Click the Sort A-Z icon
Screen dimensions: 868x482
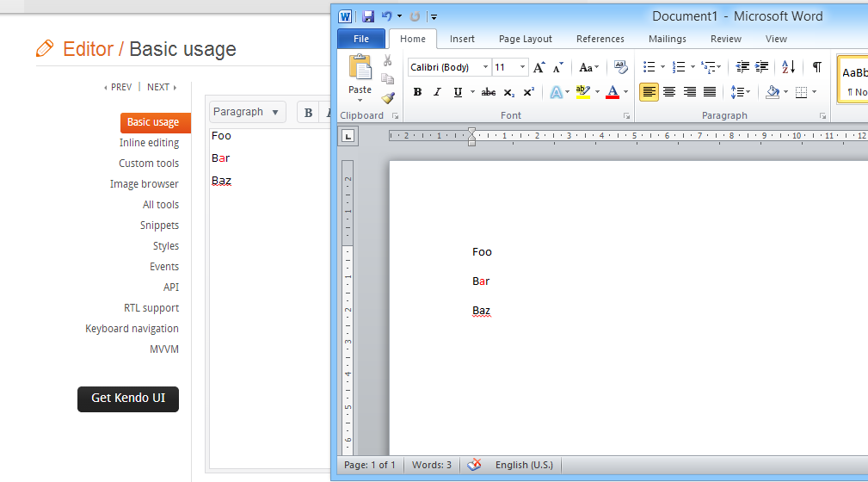coord(788,67)
